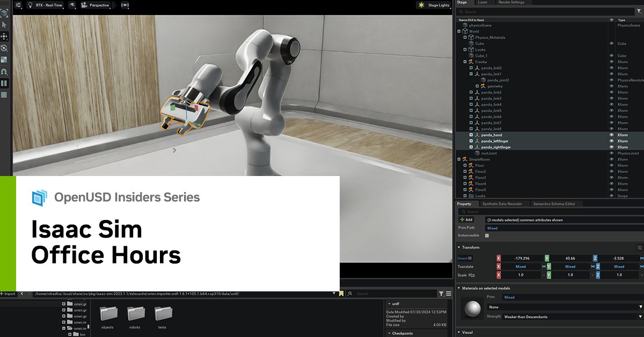The height and width of the screenshot is (337, 644).
Task: Pause the simulation with the pause icon
Action: coord(4,82)
